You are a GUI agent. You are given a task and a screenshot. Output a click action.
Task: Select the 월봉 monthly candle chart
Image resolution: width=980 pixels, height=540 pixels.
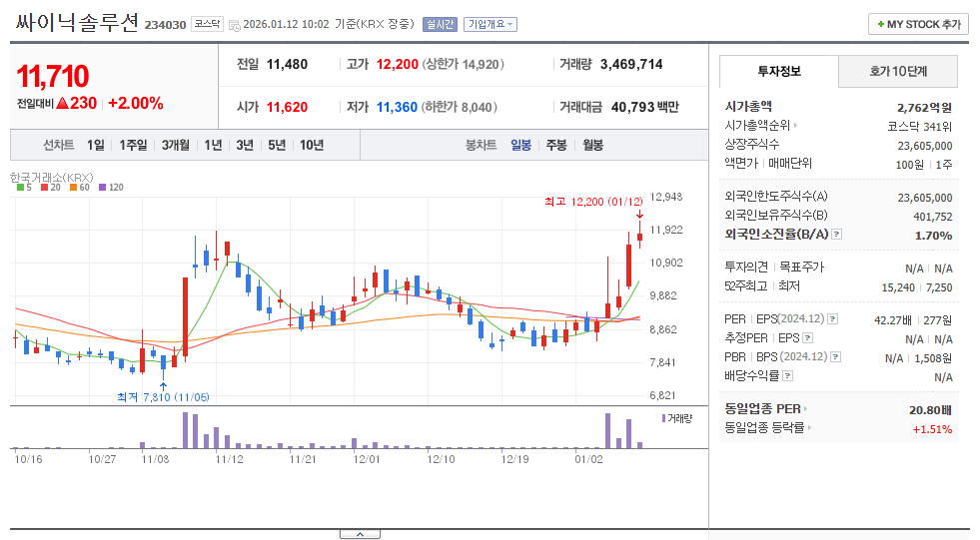[593, 145]
